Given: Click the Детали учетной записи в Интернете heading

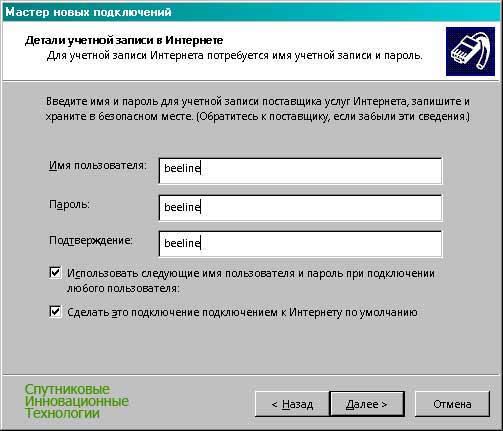Looking at the screenshot, I should [x=124, y=40].
